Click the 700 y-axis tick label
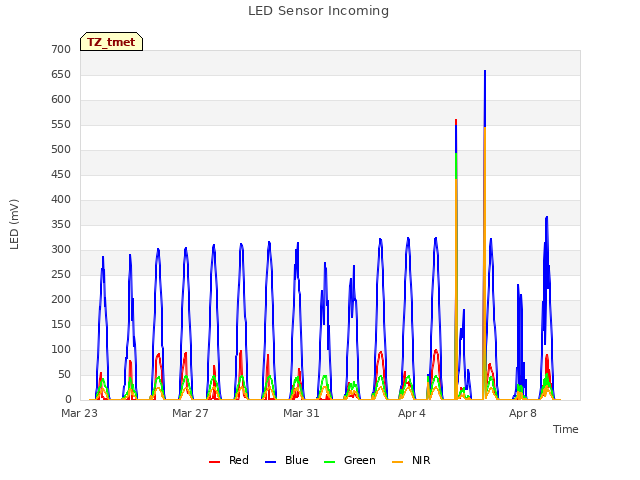Viewport: 640px width, 480px height. point(61,49)
